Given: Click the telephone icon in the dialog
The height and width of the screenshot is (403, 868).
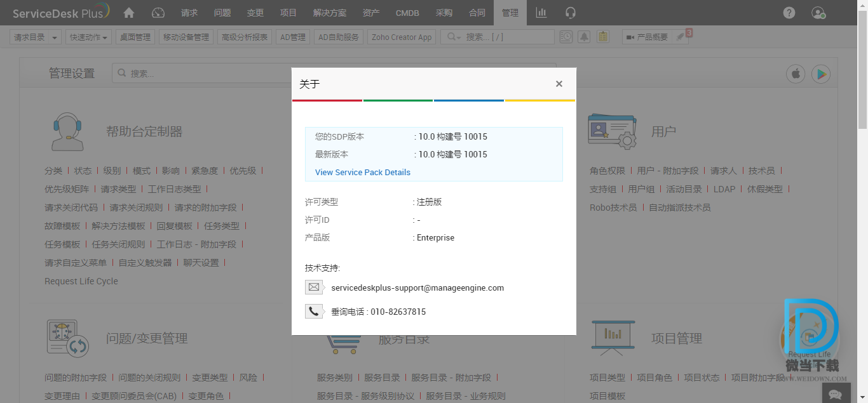Looking at the screenshot, I should coord(314,312).
